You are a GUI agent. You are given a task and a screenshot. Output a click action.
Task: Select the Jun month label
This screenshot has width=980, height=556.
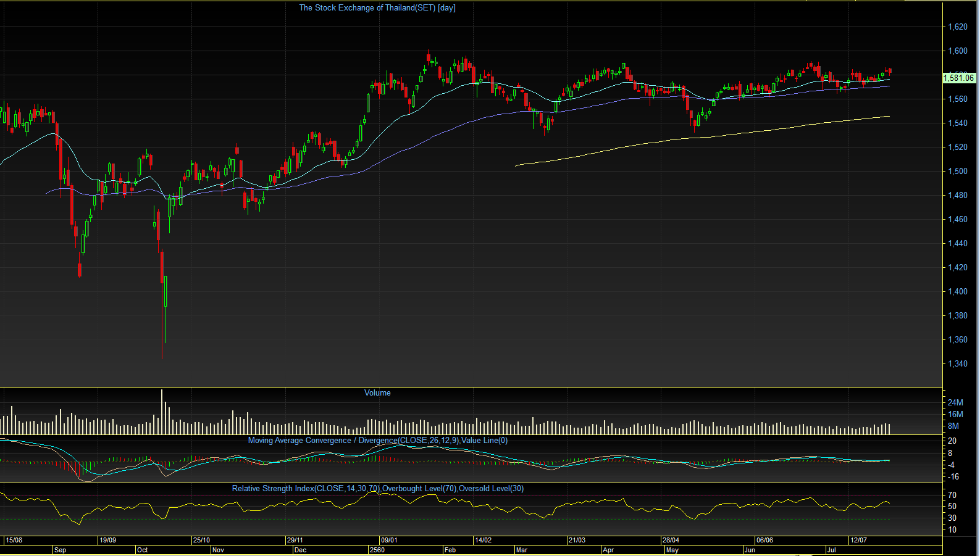(x=750, y=550)
